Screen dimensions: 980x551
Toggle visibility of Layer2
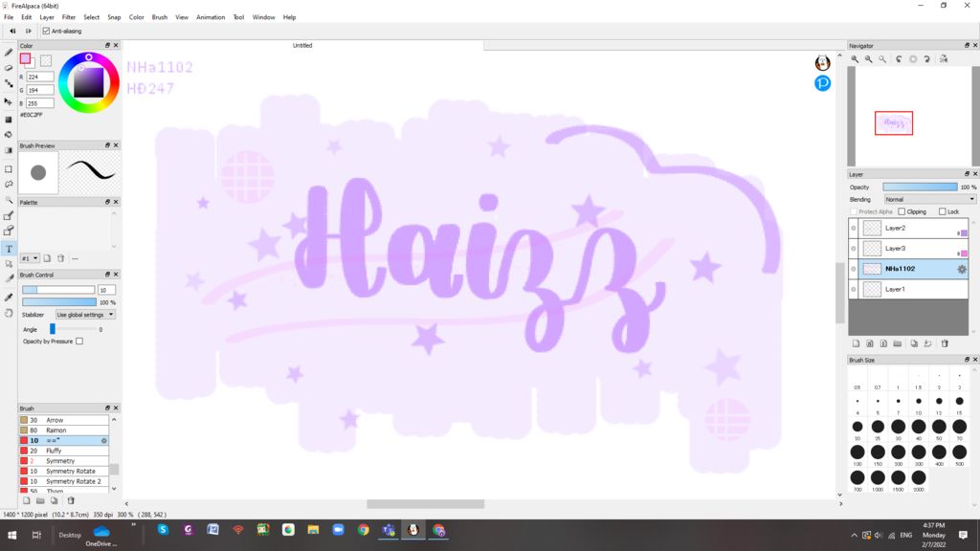[x=854, y=228]
